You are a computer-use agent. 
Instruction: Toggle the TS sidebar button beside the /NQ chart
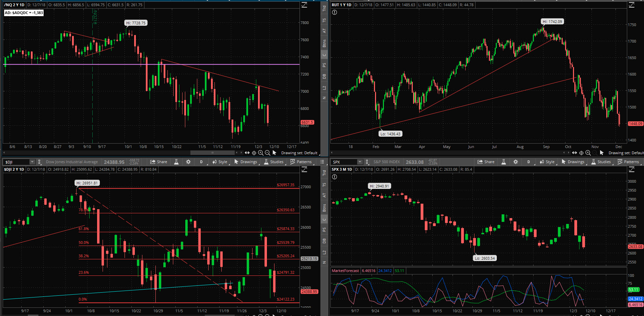tap(324, 20)
